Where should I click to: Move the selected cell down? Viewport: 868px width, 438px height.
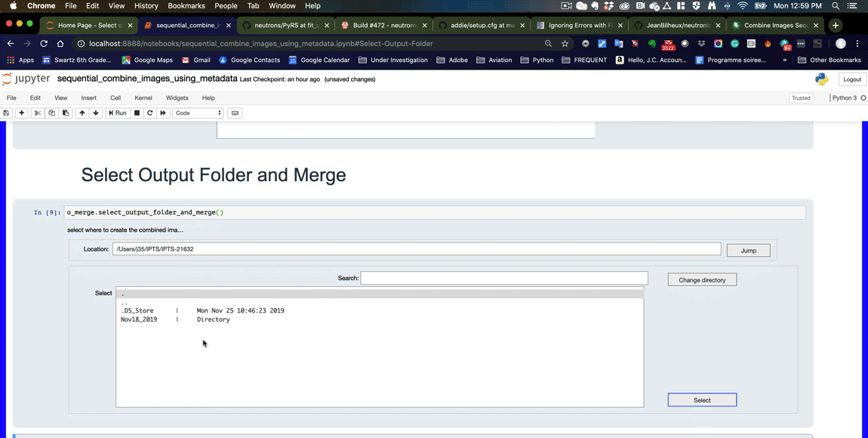click(x=95, y=113)
